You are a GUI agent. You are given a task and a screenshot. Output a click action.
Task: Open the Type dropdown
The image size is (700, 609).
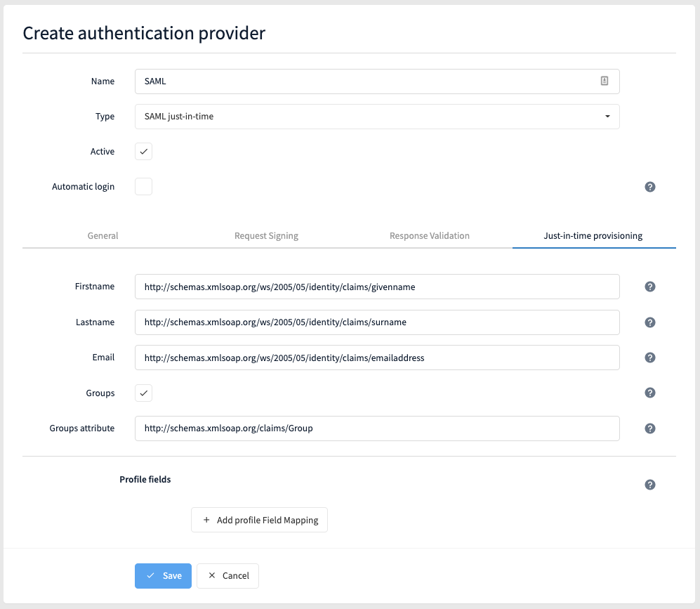pos(377,117)
